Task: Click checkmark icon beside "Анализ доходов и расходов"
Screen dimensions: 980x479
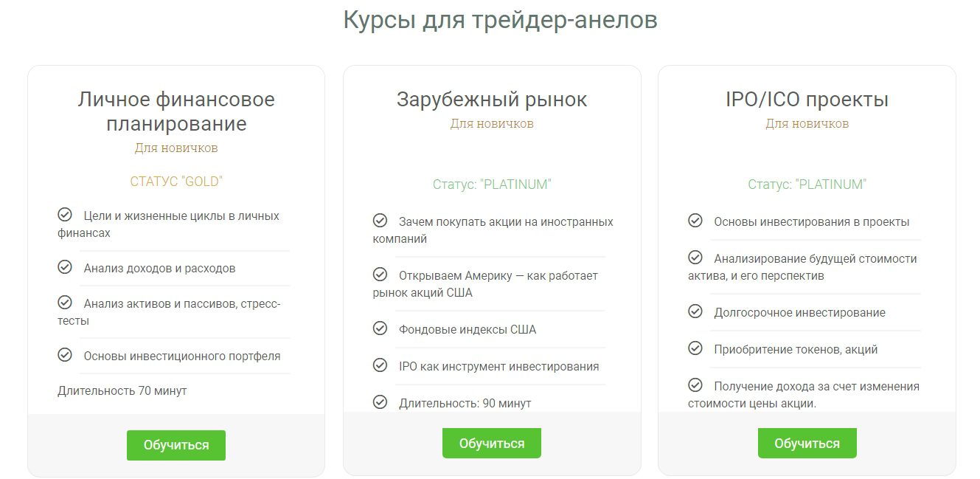Action: click(x=65, y=267)
